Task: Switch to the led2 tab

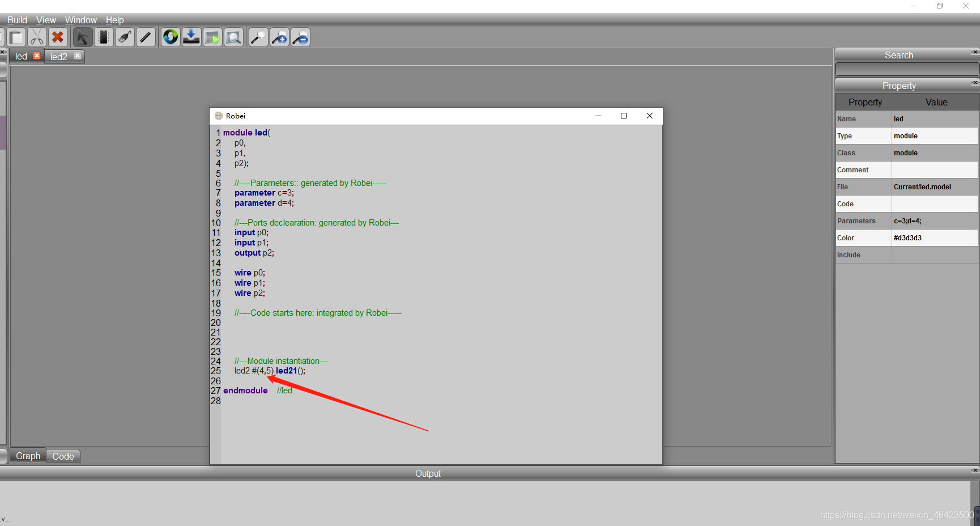Action: pyautogui.click(x=59, y=57)
